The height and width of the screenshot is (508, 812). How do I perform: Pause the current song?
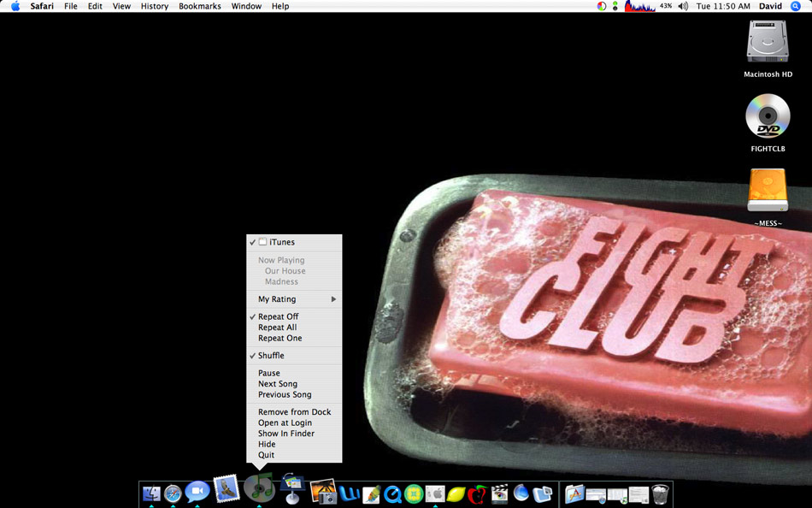click(294, 373)
